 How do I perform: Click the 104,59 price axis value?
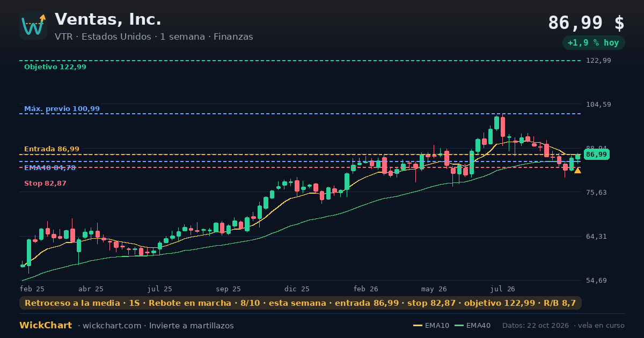coord(598,104)
